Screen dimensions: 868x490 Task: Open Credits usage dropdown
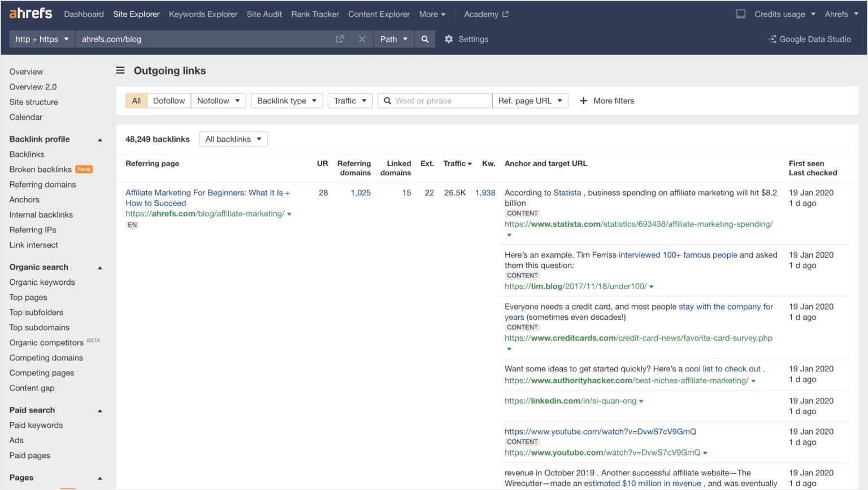pos(785,14)
